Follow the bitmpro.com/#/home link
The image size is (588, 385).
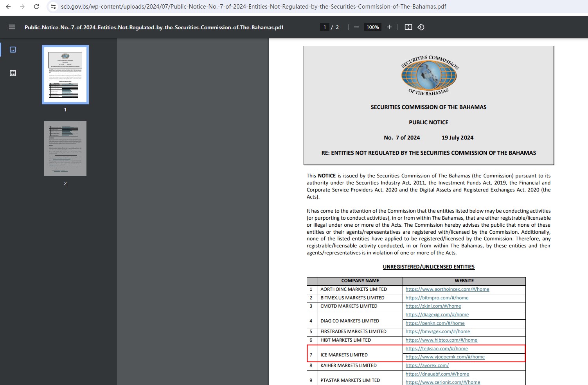click(437, 298)
